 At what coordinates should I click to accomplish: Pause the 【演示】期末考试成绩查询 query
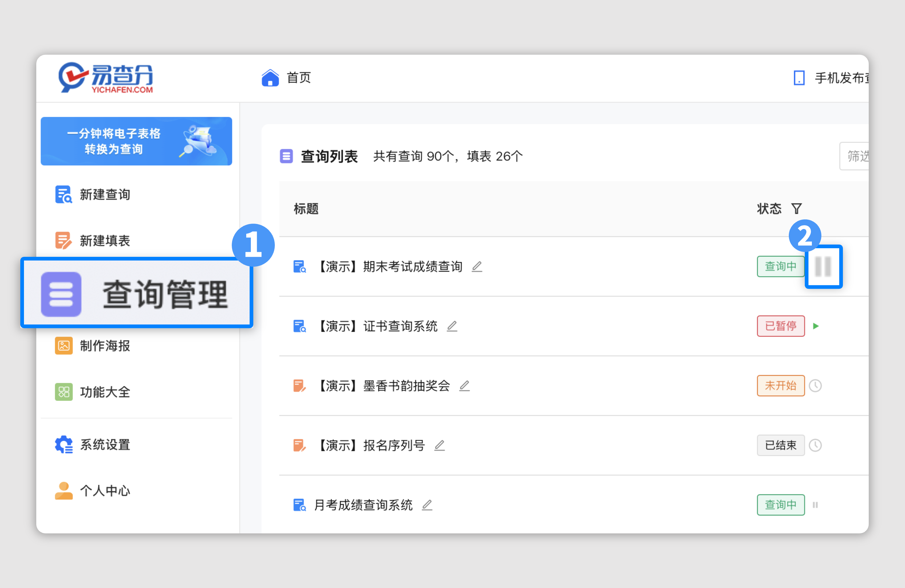(x=823, y=266)
